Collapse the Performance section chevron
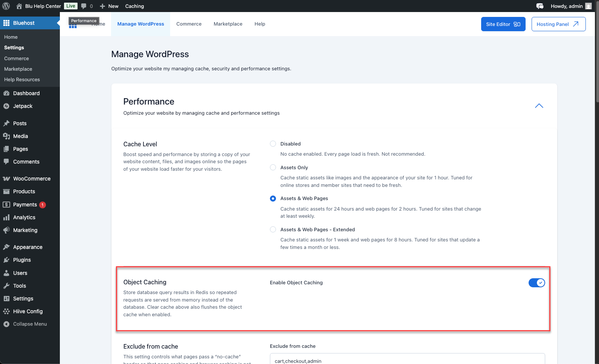This screenshot has height=364, width=599. [x=539, y=106]
